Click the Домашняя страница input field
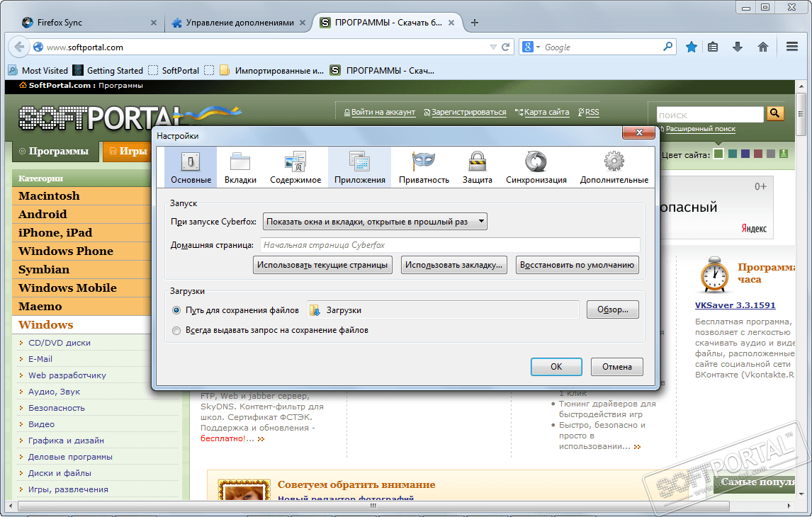The height and width of the screenshot is (517, 812). [449, 245]
